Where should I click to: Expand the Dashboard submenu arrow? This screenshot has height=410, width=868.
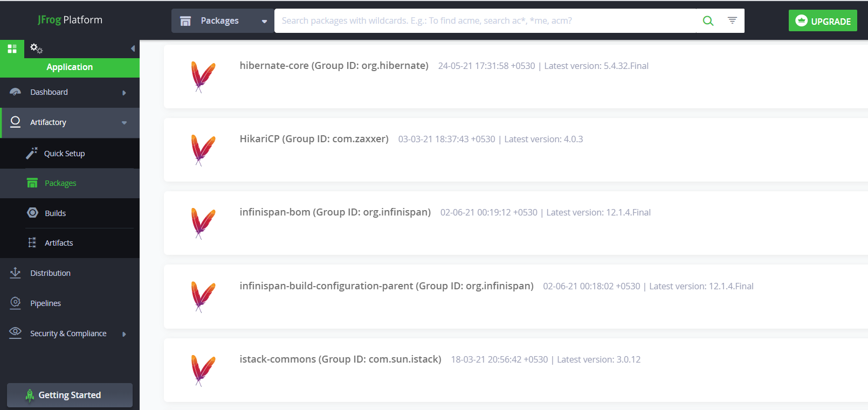[124, 93]
